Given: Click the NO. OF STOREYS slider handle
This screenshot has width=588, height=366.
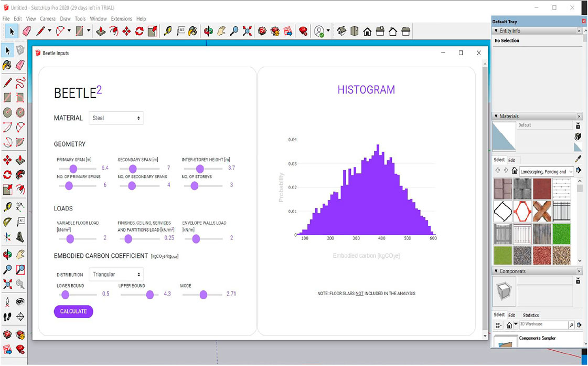Looking at the screenshot, I should [x=194, y=185].
